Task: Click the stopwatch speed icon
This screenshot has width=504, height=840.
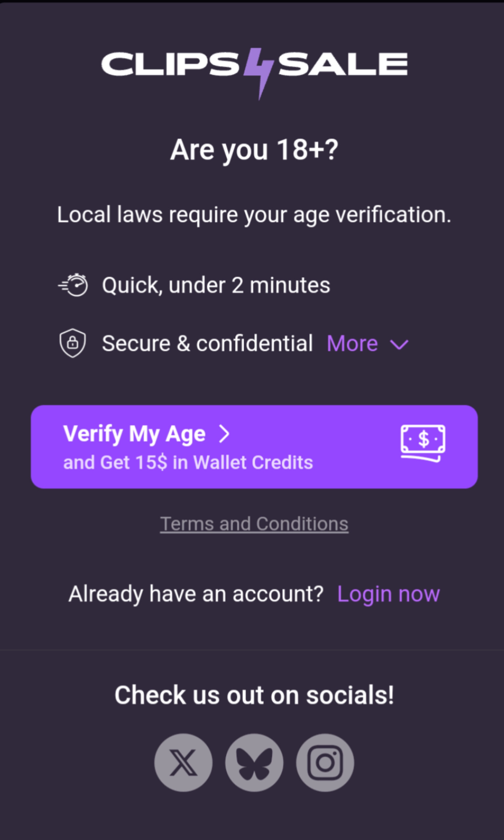Action: pyautogui.click(x=73, y=285)
